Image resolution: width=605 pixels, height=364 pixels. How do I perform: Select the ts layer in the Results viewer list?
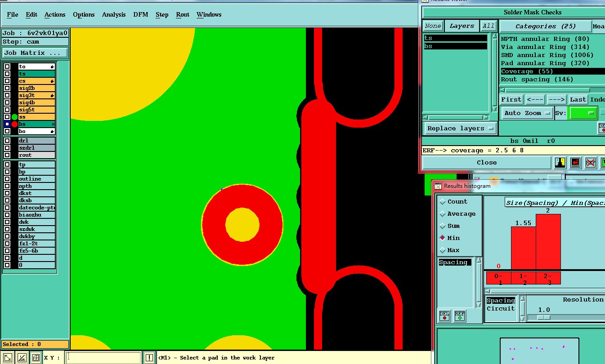(x=456, y=38)
